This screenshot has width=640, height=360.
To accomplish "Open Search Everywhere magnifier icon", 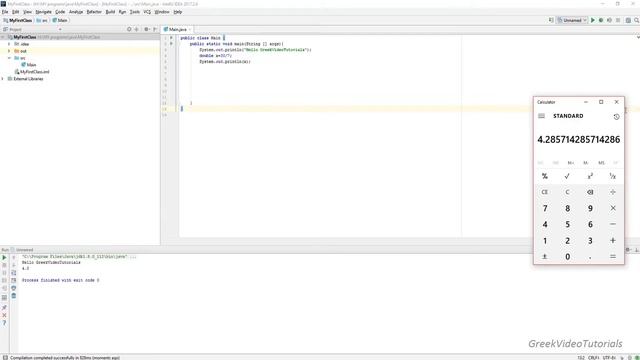I will tap(636, 20).
